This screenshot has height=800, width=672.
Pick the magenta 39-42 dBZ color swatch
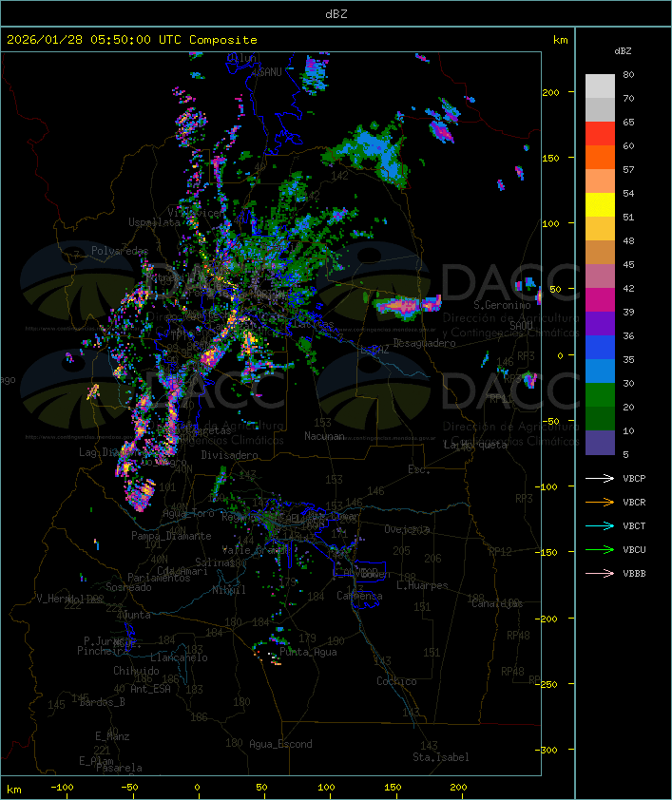coord(600,300)
